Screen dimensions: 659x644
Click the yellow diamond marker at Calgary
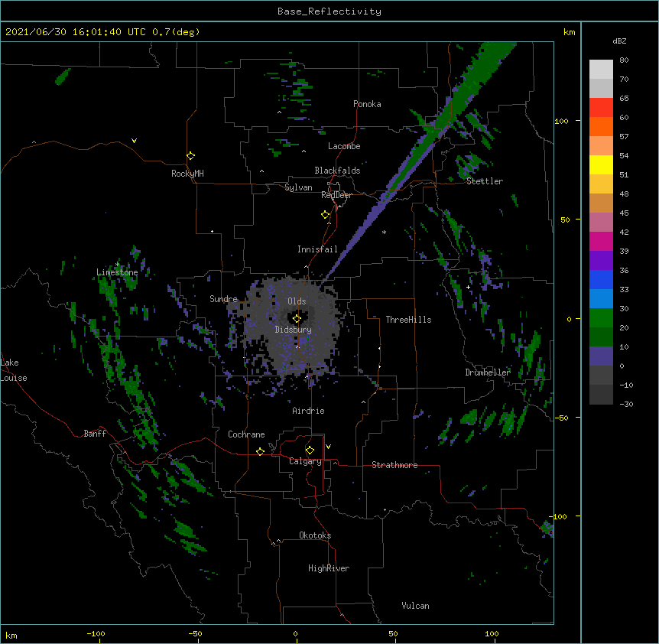(310, 450)
